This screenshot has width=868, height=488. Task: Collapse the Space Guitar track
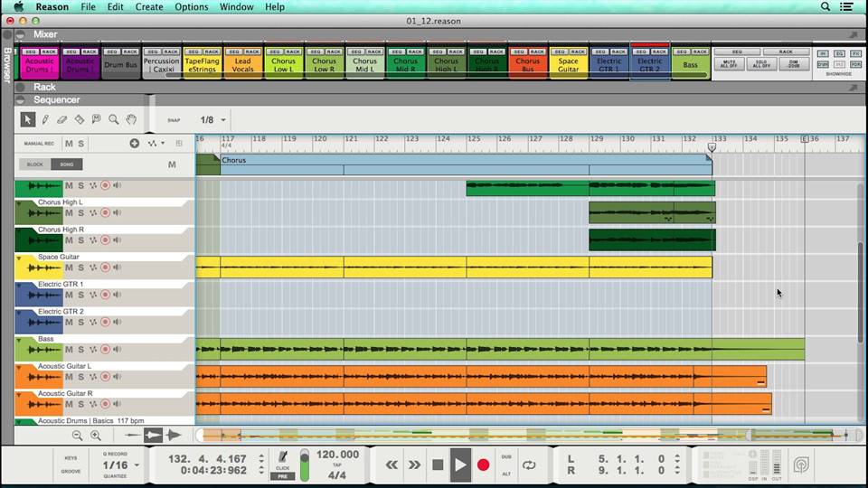point(19,258)
